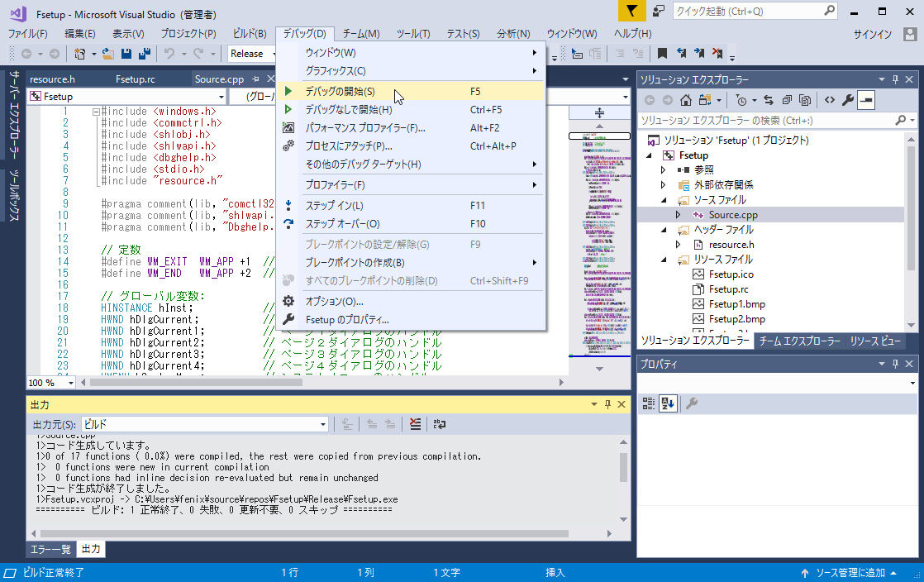This screenshot has width=924, height=582.
Task: Click the pending changes filter clock icon
Action: coord(741,100)
